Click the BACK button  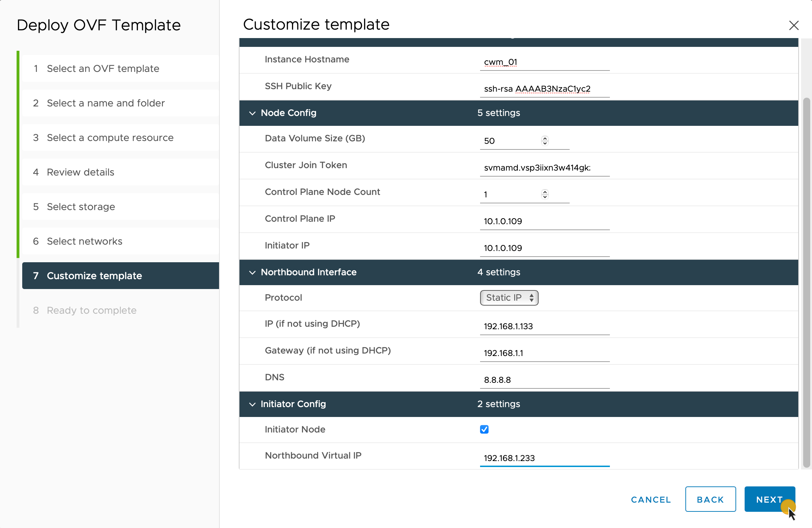[710, 499]
